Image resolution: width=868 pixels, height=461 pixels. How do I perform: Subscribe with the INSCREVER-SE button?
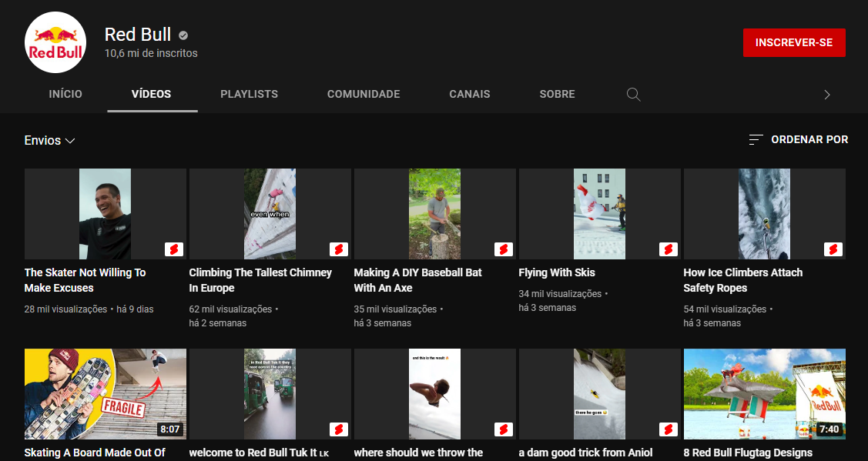click(x=794, y=42)
